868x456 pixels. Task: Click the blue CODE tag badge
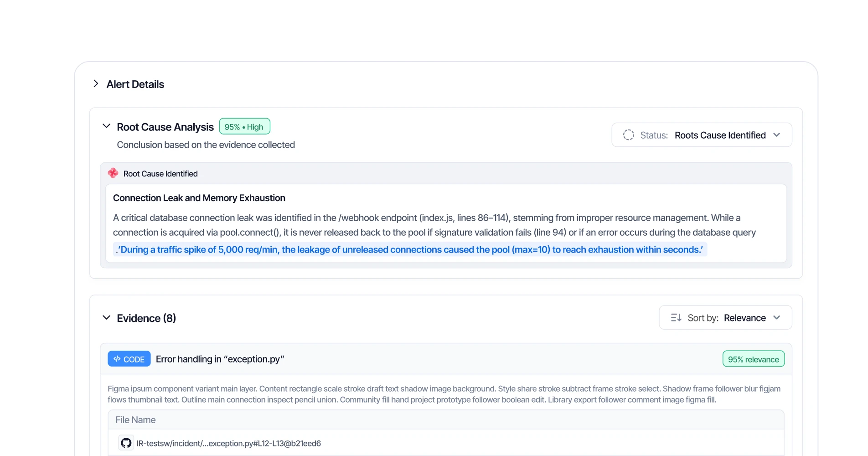click(129, 359)
